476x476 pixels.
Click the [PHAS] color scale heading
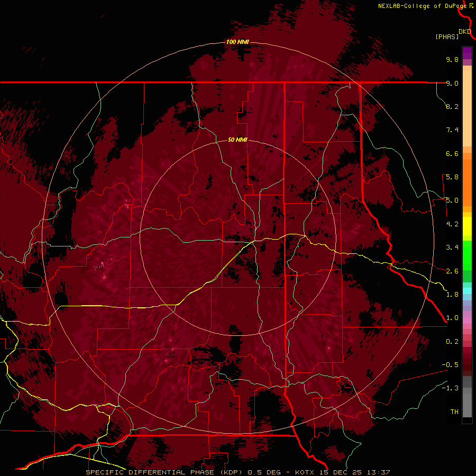447,36
